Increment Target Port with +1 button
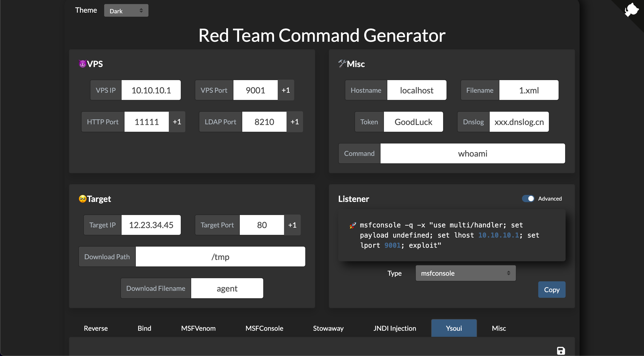 (292, 225)
